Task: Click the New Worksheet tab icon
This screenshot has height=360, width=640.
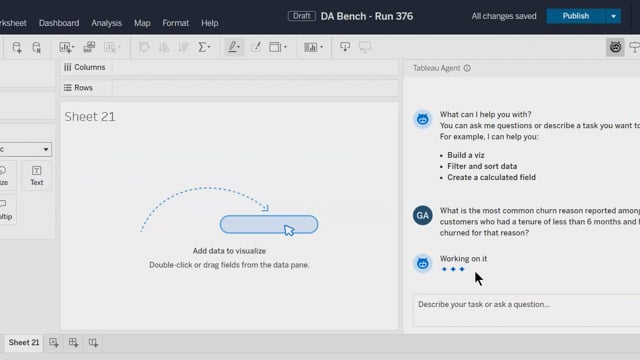Action: [x=54, y=343]
